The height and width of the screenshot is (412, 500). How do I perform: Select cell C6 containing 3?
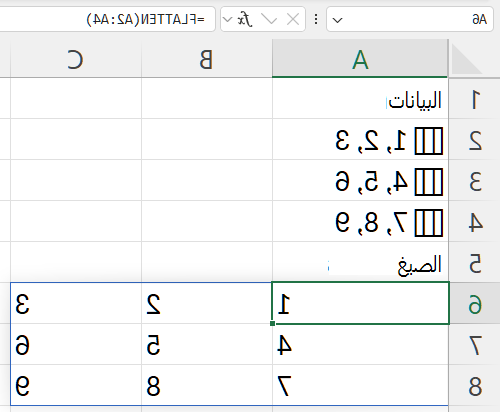pos(76,303)
